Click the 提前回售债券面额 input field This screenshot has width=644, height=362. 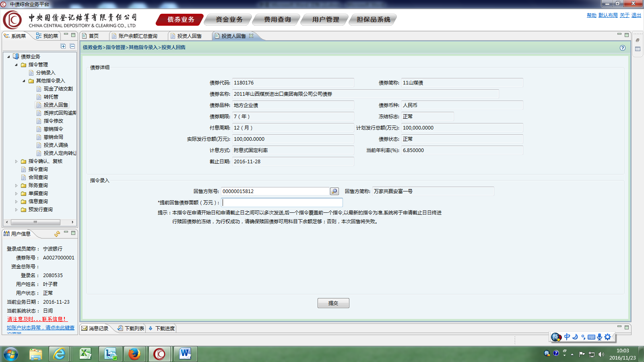(282, 202)
